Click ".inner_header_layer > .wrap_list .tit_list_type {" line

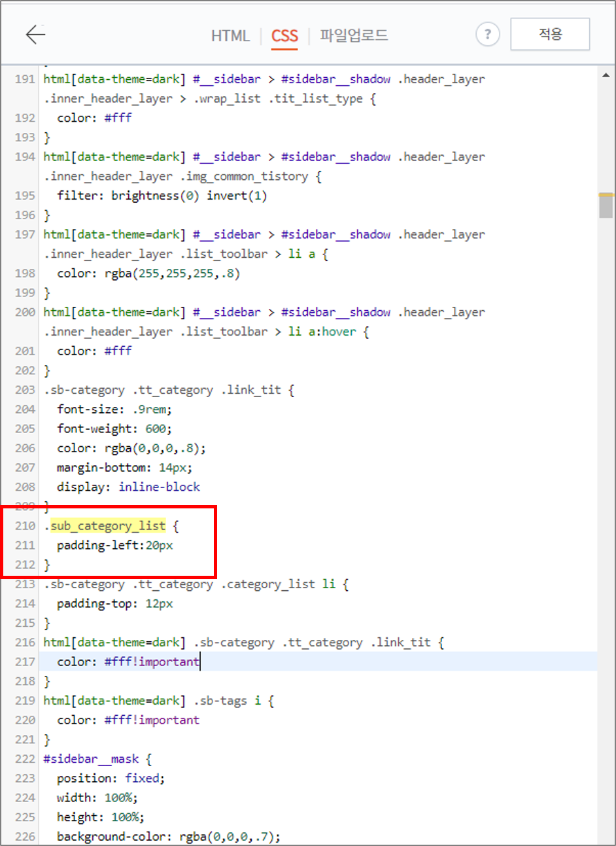(210, 99)
